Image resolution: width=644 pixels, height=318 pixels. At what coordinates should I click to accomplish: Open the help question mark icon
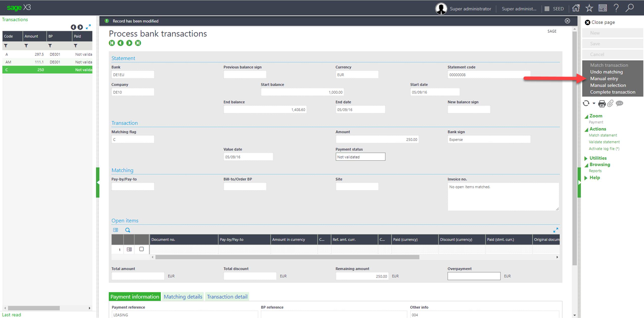[616, 8]
